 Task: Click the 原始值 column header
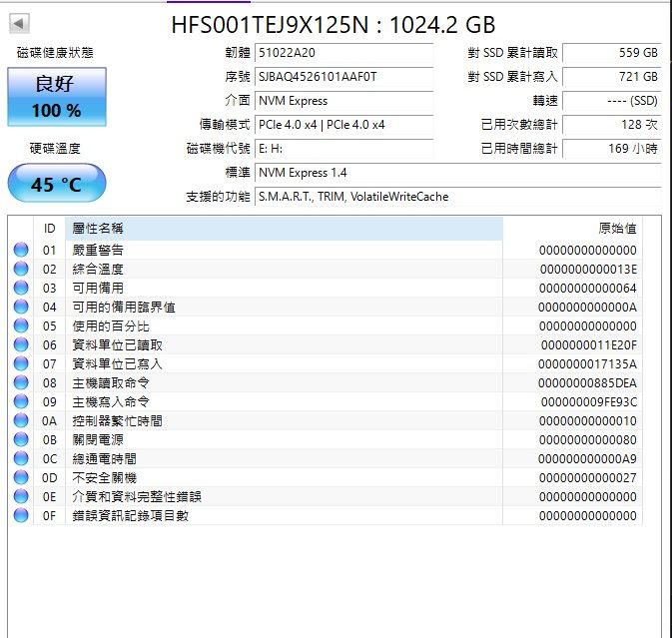(616, 229)
